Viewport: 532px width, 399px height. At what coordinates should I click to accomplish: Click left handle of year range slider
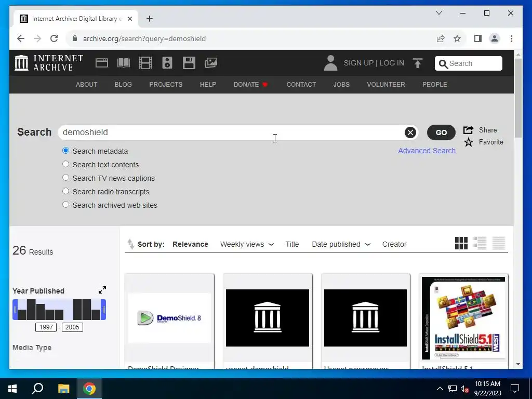click(x=15, y=310)
